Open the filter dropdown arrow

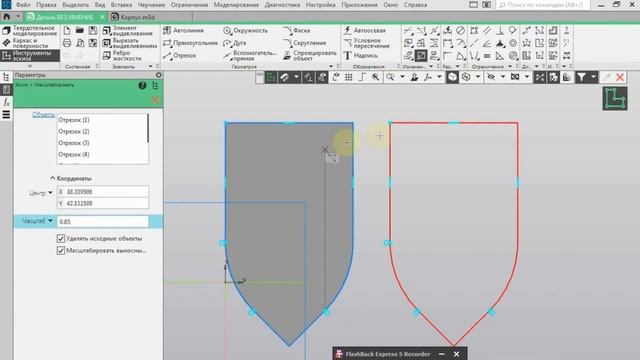click(593, 77)
